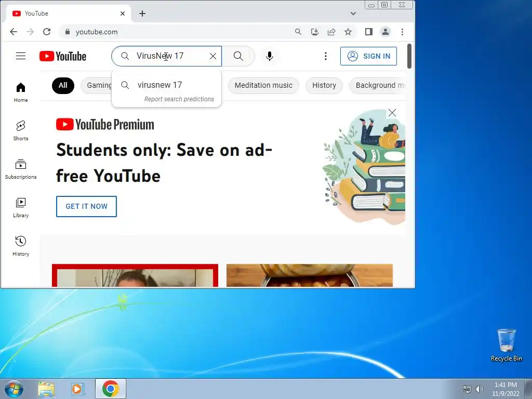
Task: Click the browser back arrow
Action: (14, 32)
